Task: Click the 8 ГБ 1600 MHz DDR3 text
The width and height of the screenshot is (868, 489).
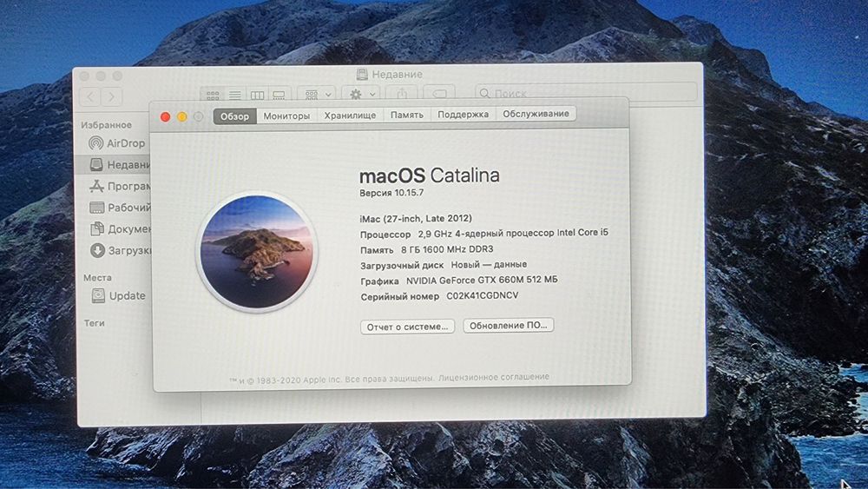Action: pos(447,249)
